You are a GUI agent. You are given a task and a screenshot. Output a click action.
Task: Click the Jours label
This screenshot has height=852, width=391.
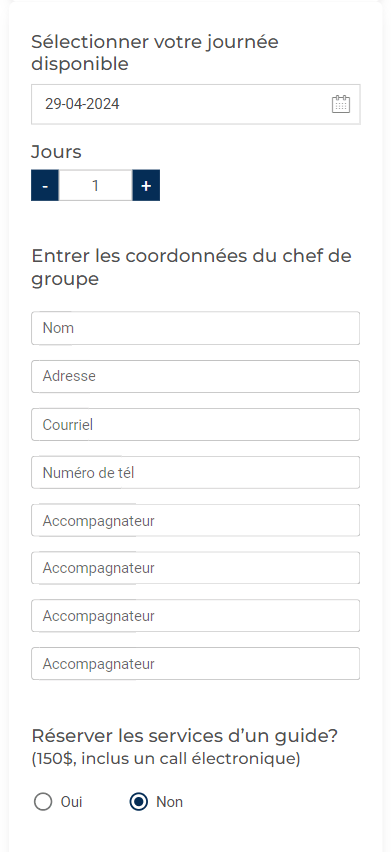56,152
